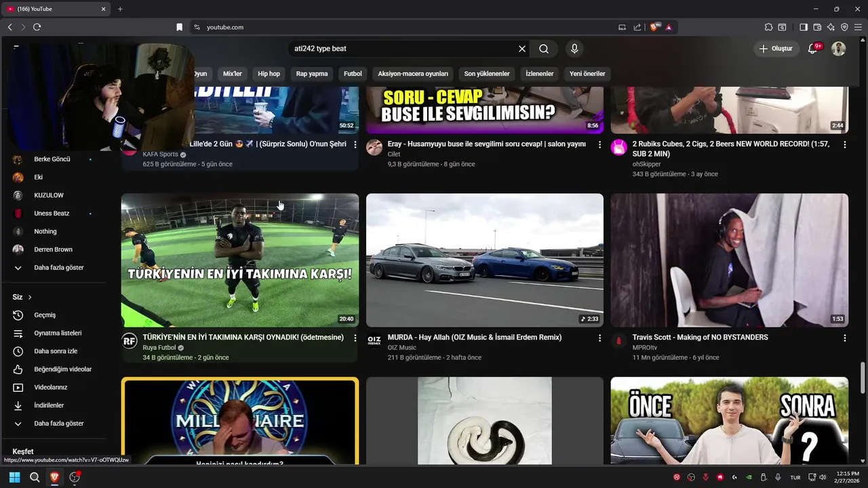The width and height of the screenshot is (868, 488).
Task: Open options for Travis Scott video
Action: coord(844,338)
